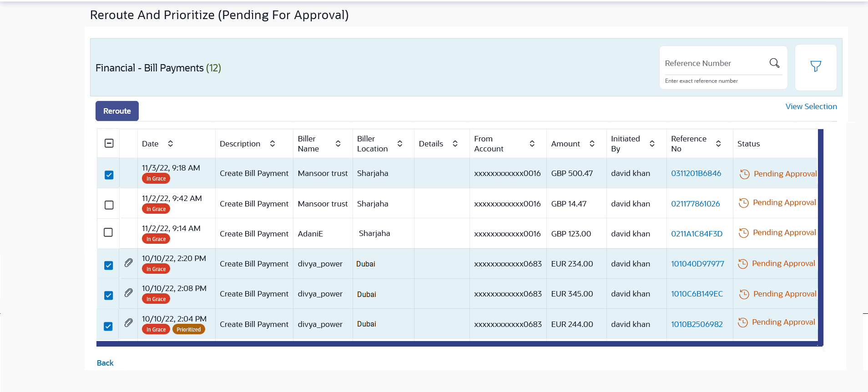The width and height of the screenshot is (868, 392).
Task: Sort the table by Date column
Action: click(x=170, y=144)
